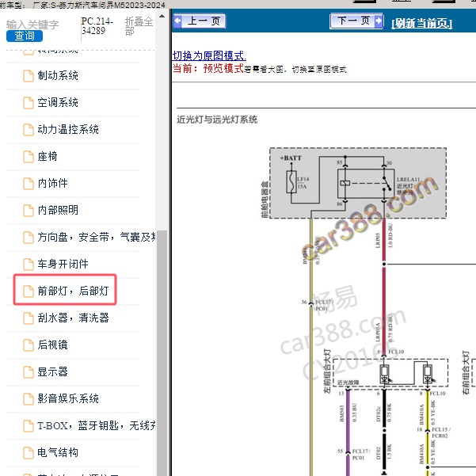Click the sidebar vertical scrollbar thumb
476x476 pixels.
tap(162, 353)
